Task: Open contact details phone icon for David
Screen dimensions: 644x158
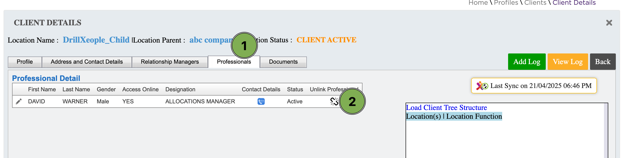Action: click(x=261, y=101)
